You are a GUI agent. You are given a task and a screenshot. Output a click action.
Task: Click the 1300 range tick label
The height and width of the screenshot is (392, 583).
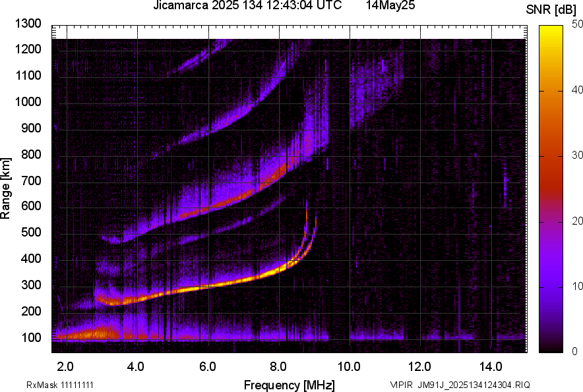[28, 24]
